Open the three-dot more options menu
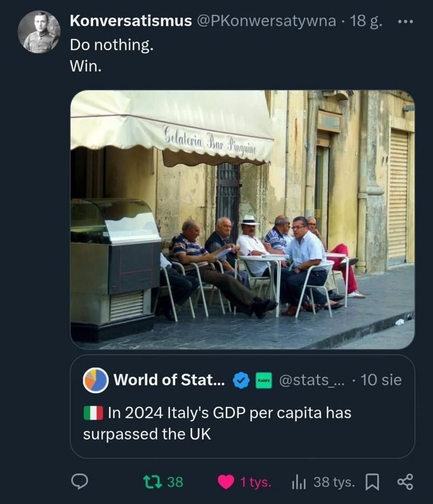Image resolution: width=433 pixels, height=504 pixels. point(404,22)
